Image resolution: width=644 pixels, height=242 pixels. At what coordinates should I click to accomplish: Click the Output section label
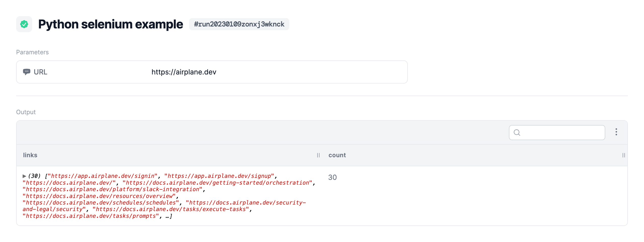tap(26, 112)
